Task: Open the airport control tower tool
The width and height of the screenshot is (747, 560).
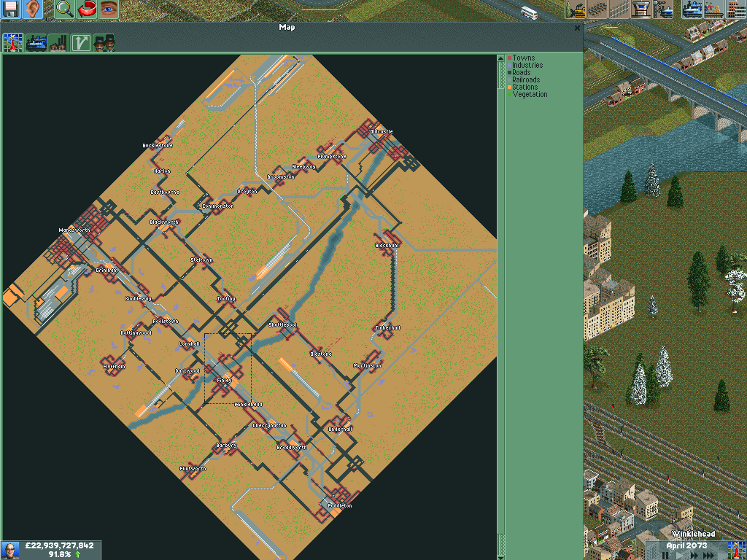Action: click(x=640, y=9)
